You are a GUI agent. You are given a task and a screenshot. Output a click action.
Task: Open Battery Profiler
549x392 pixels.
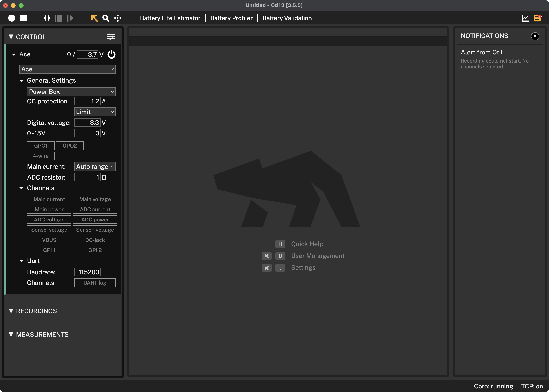point(231,18)
